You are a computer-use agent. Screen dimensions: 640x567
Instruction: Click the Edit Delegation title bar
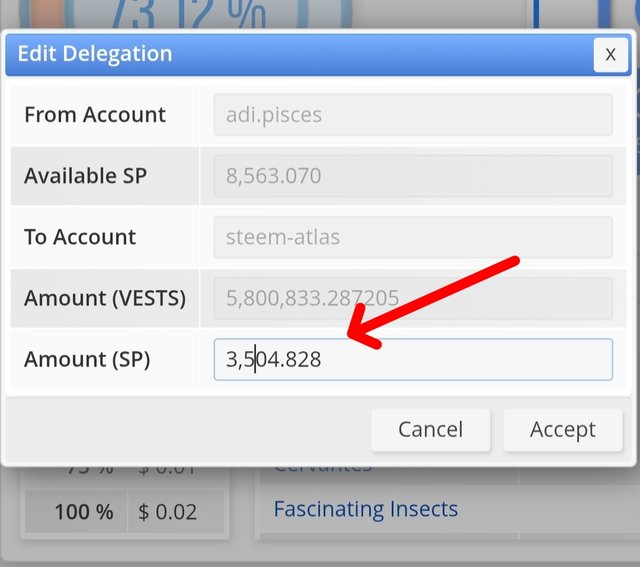pyautogui.click(x=300, y=54)
